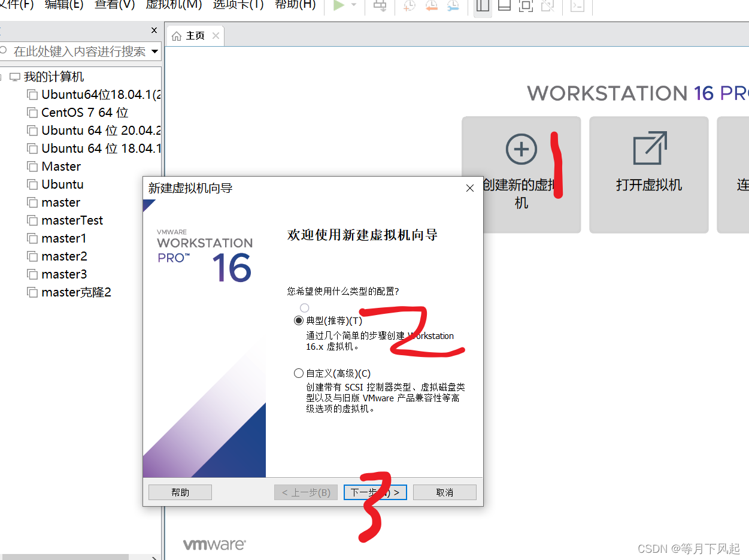
Task: Select the plain Ubuntu virtual machine
Action: pos(62,184)
